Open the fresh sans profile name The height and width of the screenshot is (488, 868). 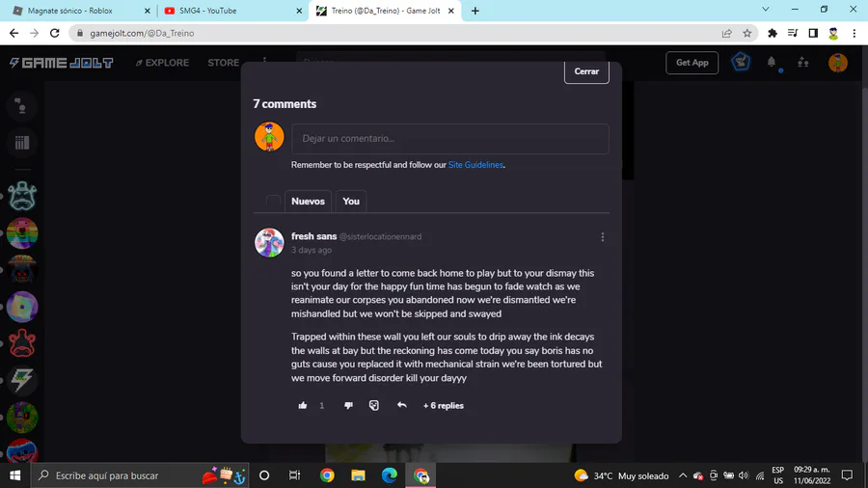point(313,236)
